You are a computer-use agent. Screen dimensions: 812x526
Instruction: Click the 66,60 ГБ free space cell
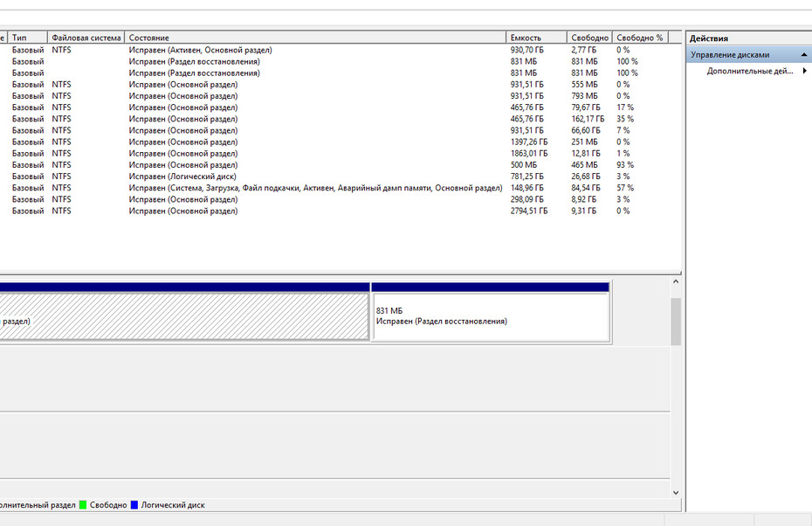point(586,130)
